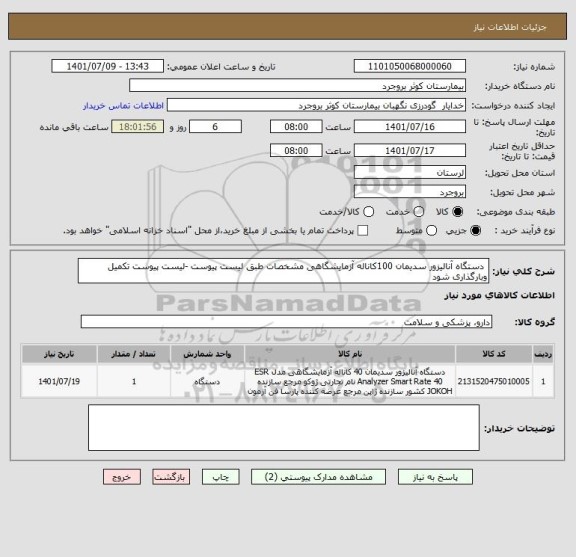Click the announcement date field 1401/07/09 - 13:43
Viewport: 576px width, 557px height.
pos(108,67)
